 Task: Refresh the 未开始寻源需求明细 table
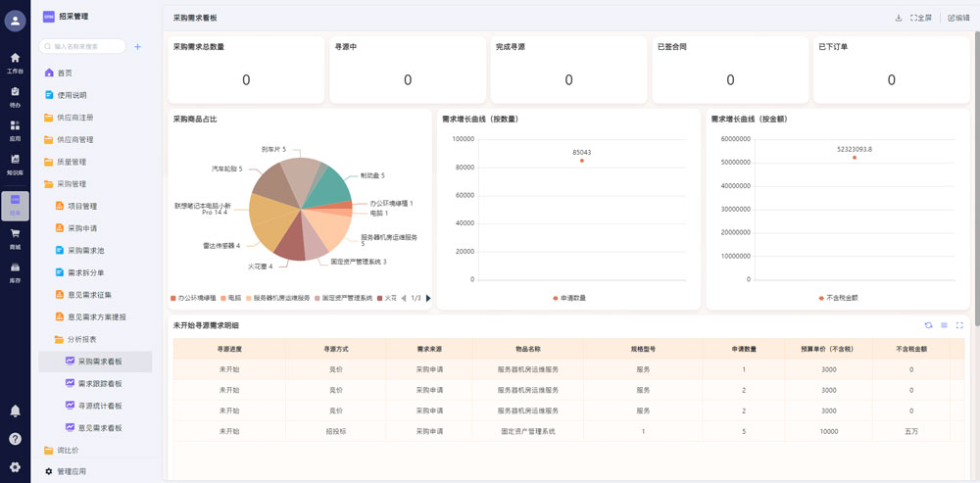(x=928, y=325)
